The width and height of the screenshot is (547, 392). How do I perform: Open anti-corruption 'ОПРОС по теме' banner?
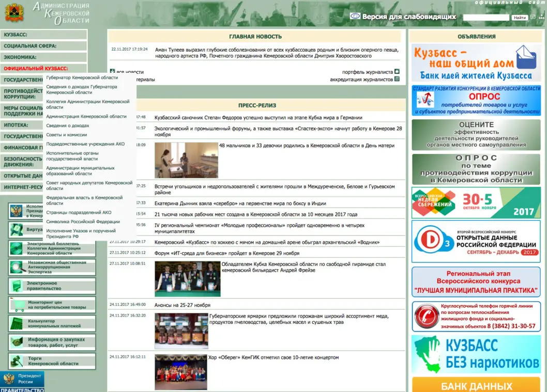click(x=476, y=169)
